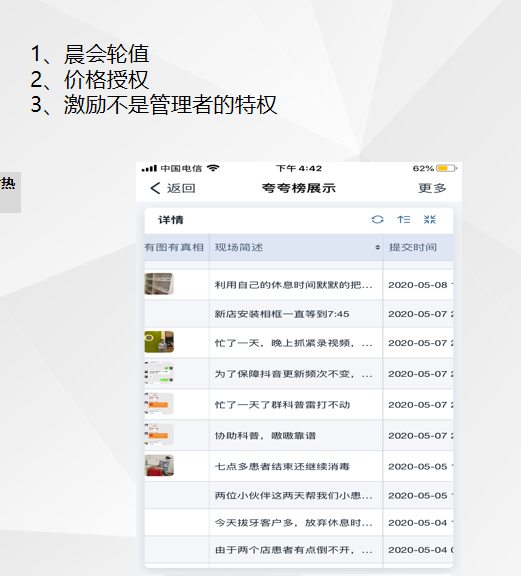Refresh the 详情 list with the reload icon
This screenshot has height=576, width=521.
click(x=377, y=219)
